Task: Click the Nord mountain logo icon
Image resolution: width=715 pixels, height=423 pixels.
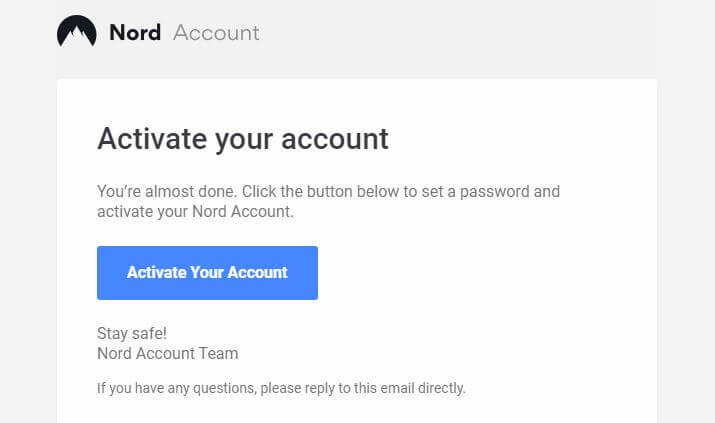Action: (x=77, y=31)
